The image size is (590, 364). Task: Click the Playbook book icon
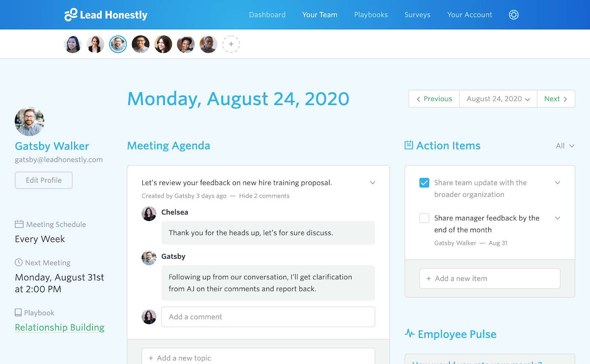18,312
